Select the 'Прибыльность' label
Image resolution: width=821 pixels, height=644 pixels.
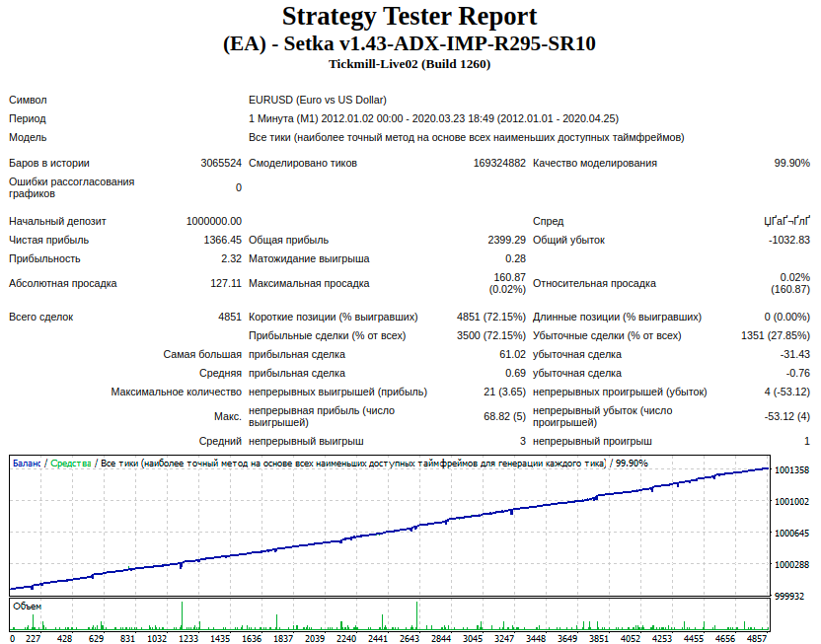[44, 259]
